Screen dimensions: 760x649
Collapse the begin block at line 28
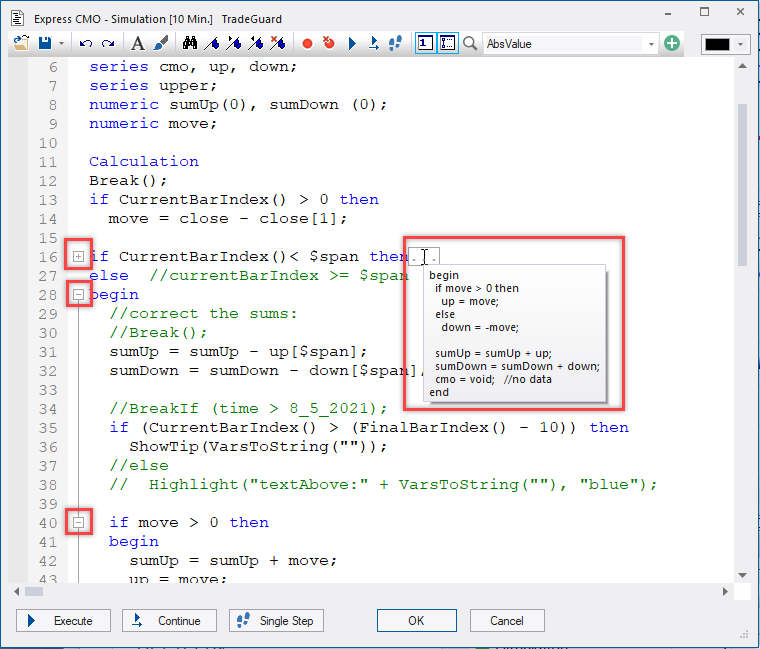pyautogui.click(x=78, y=295)
